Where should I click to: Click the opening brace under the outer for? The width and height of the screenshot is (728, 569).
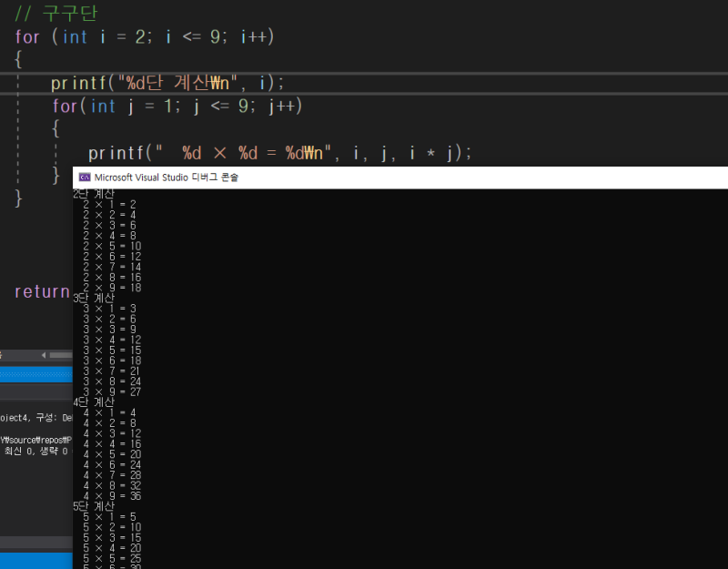point(18,59)
